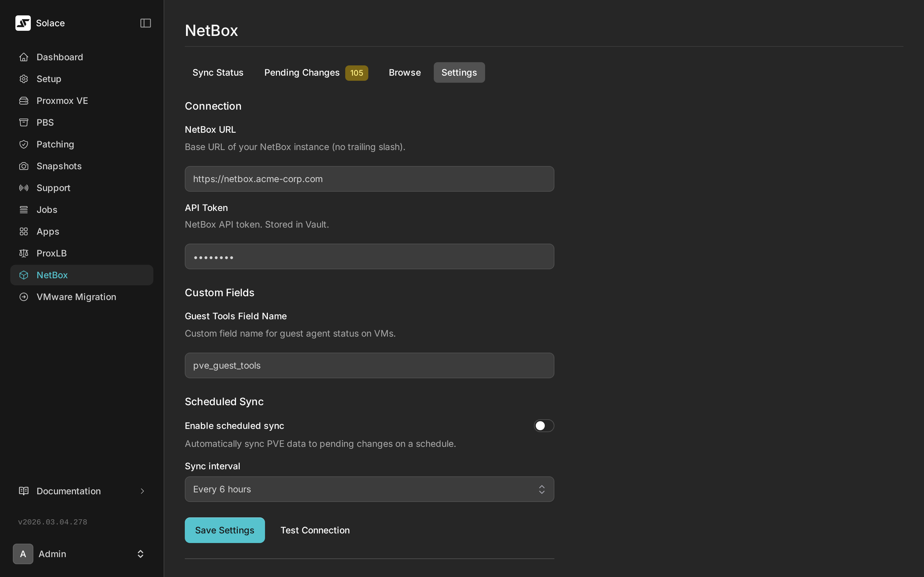924x577 pixels.
Task: Select the VMware Migration arrow icon
Action: (x=23, y=297)
